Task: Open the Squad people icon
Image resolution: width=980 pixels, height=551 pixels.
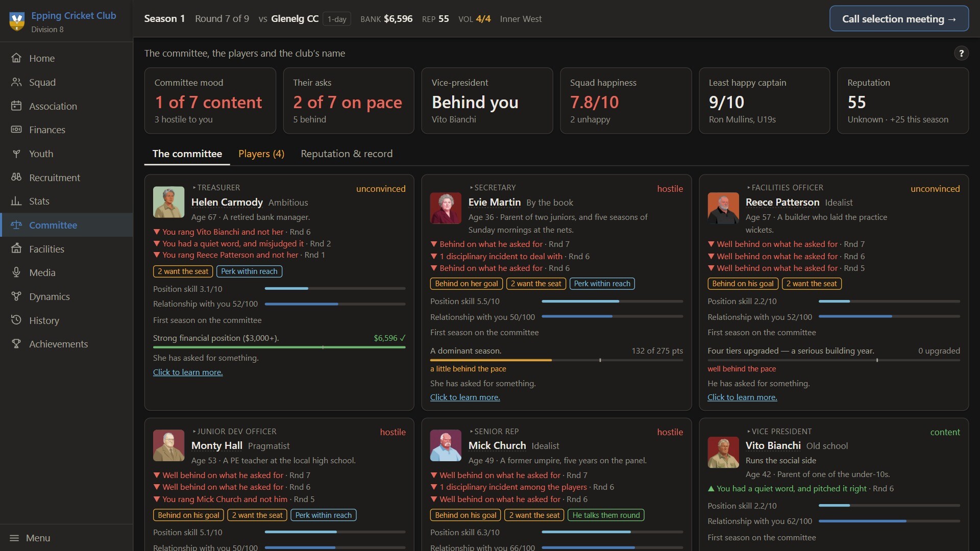Action: 16,82
